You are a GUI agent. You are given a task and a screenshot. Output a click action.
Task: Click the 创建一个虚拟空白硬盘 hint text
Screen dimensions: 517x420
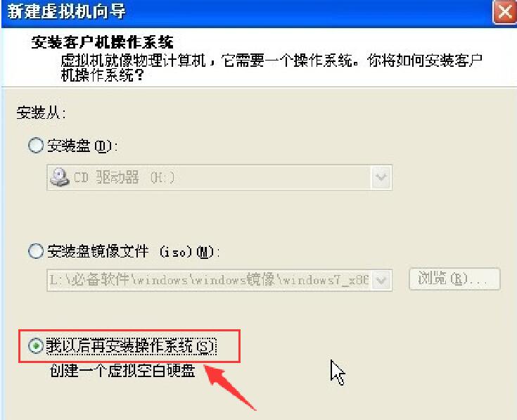[x=122, y=371]
